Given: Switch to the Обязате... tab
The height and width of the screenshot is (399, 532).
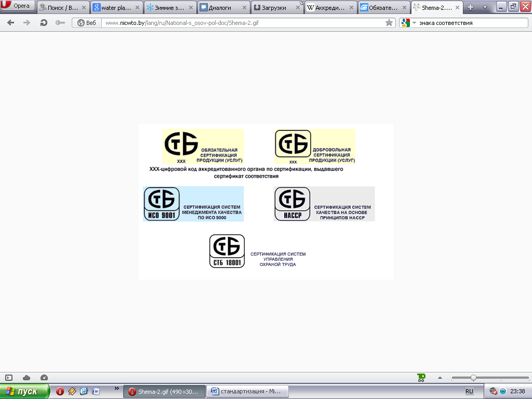Looking at the screenshot, I should pos(384,7).
